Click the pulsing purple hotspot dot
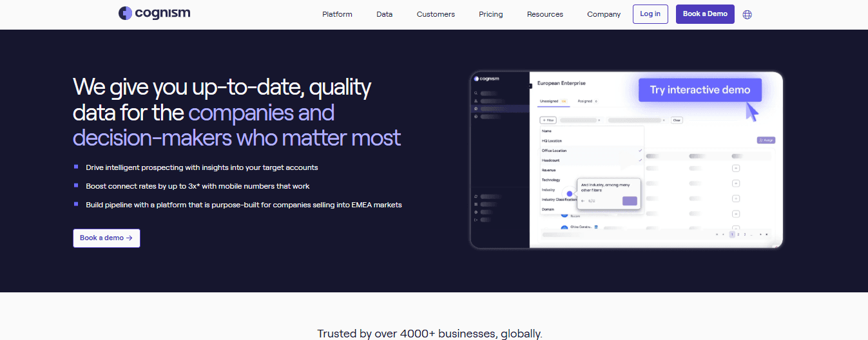Screen dimensions: 868x340 coord(570,193)
